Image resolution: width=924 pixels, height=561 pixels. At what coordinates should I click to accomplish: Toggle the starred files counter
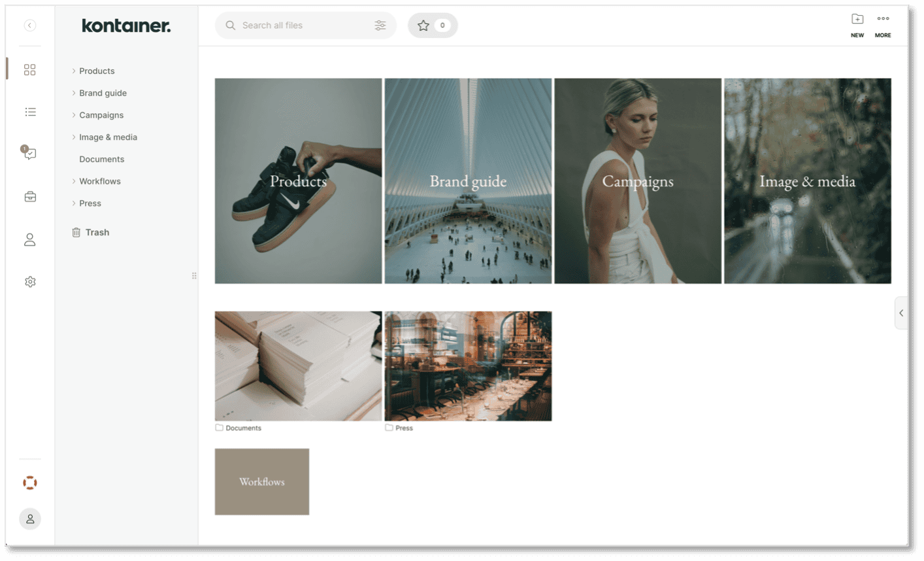tap(433, 25)
